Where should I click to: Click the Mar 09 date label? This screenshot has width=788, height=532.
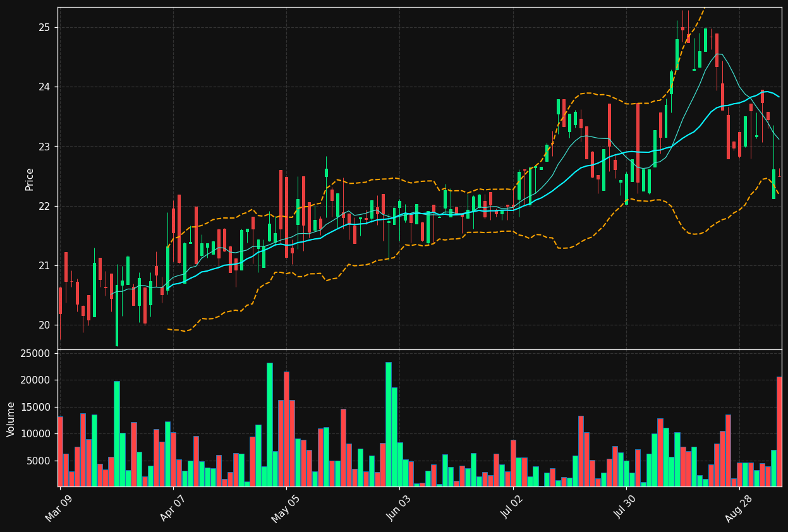[x=58, y=507]
